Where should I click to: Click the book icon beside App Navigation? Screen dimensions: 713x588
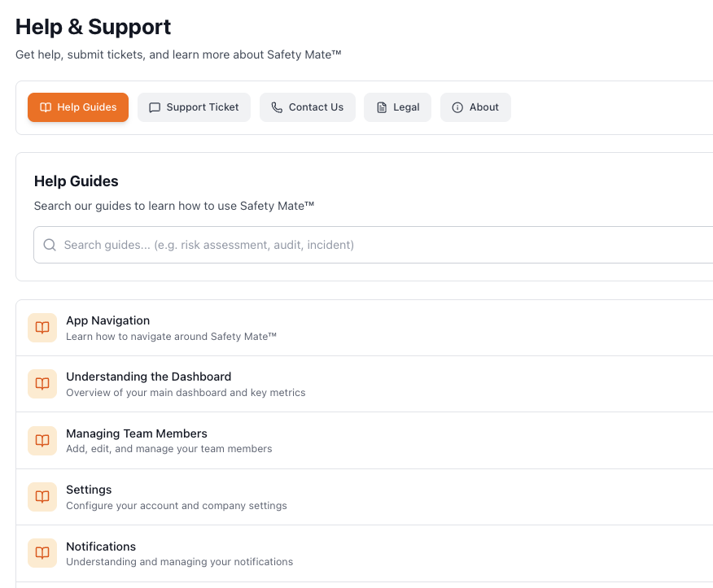click(x=42, y=328)
